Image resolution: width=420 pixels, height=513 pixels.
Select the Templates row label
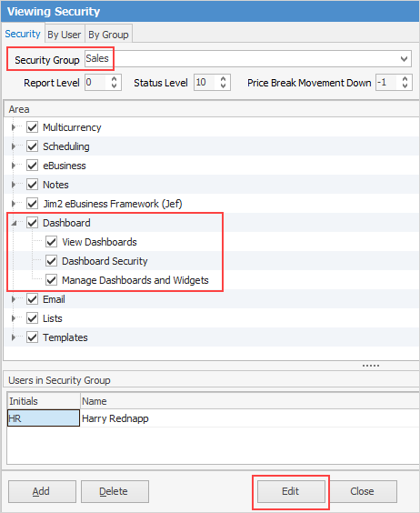pyautogui.click(x=65, y=337)
